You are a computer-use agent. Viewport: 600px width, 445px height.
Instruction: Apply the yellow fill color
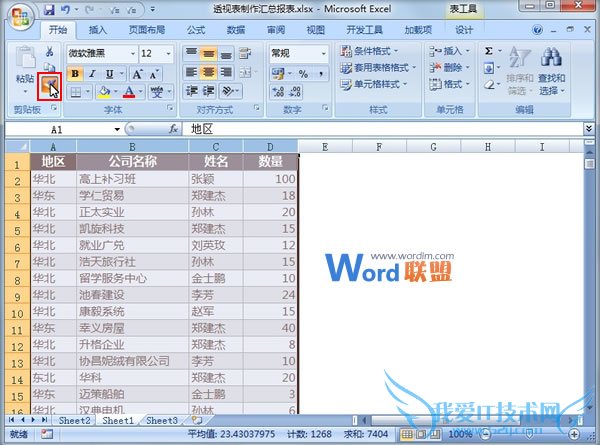pos(104,91)
